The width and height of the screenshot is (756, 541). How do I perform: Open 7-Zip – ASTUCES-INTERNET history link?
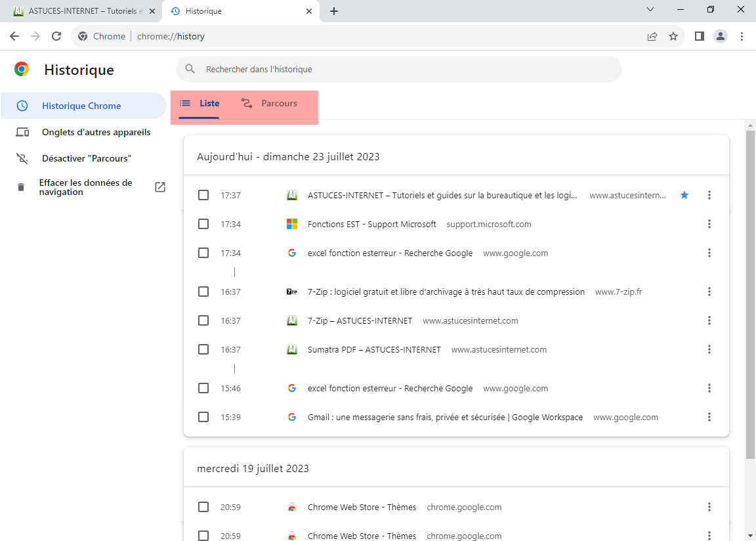[360, 320]
